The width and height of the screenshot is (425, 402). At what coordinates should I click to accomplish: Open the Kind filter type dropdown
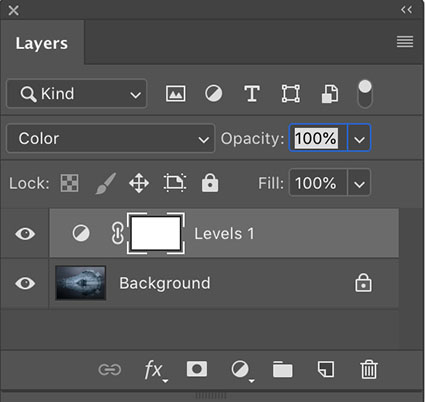pos(77,94)
